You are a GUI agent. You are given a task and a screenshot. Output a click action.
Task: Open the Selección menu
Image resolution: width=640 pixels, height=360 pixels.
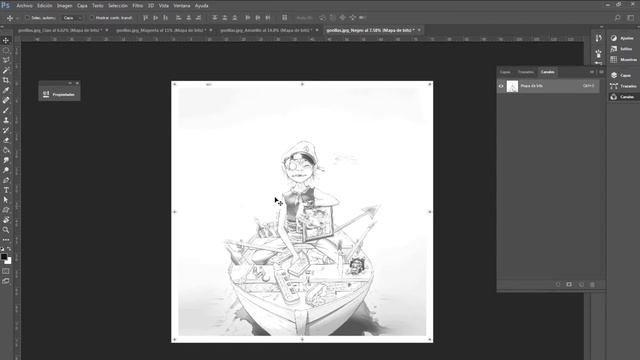click(x=118, y=6)
